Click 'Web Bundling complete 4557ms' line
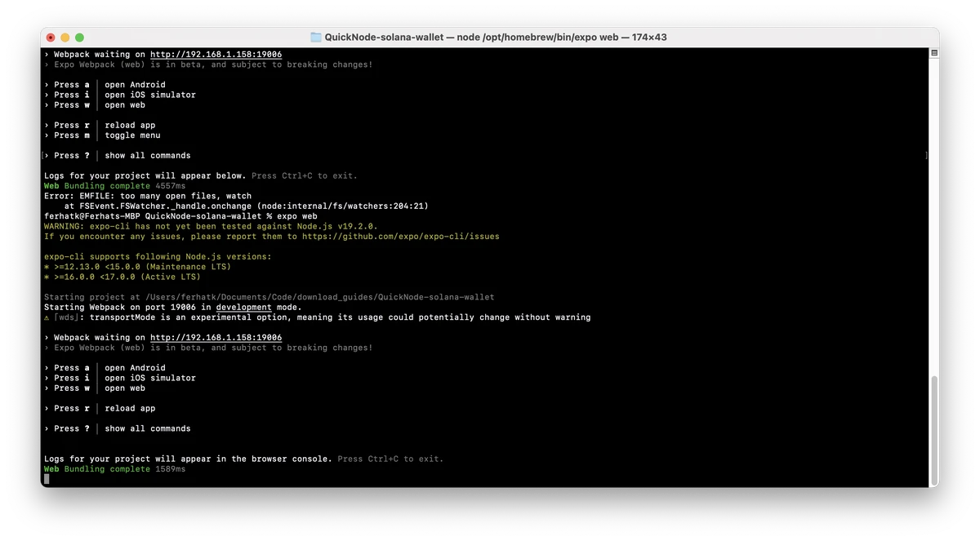 [x=114, y=186]
